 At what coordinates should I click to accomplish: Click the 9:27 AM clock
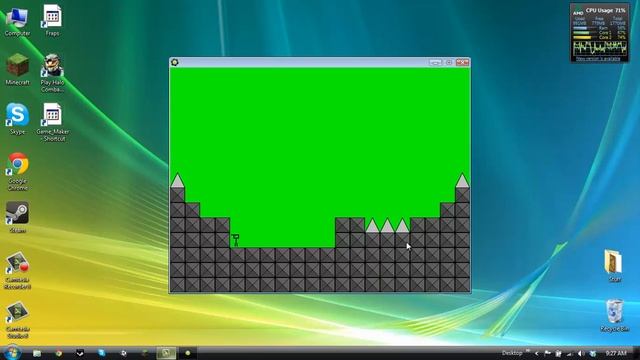pos(616,353)
